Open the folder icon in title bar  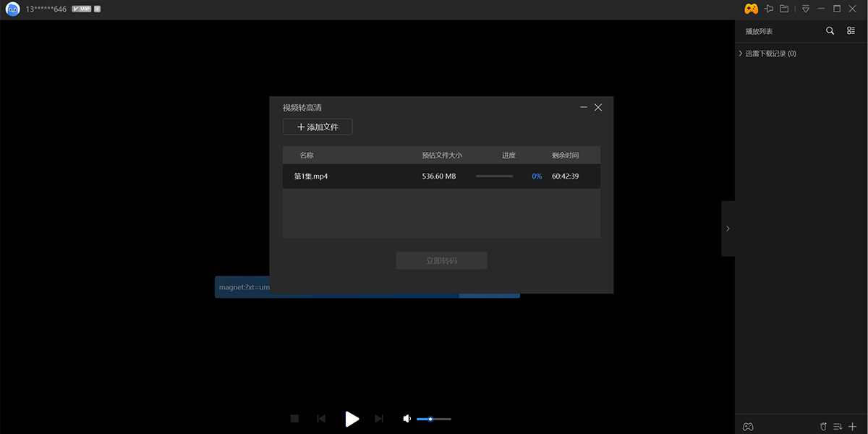coord(784,9)
